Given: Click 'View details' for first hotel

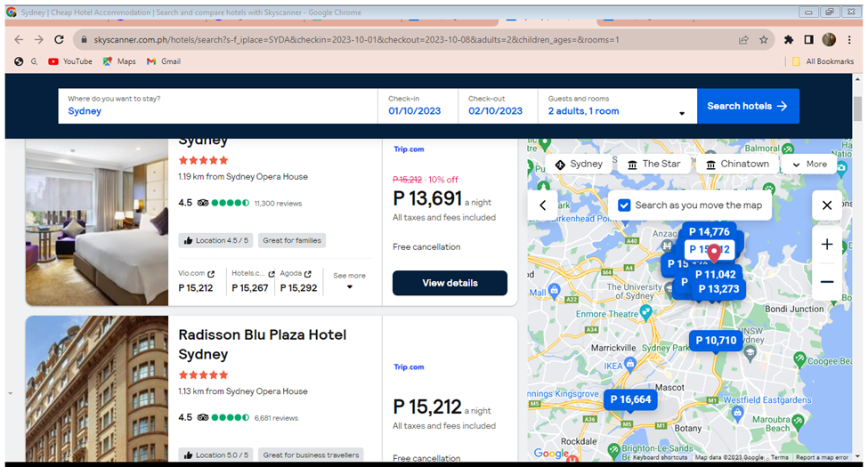Looking at the screenshot, I should [x=450, y=283].
